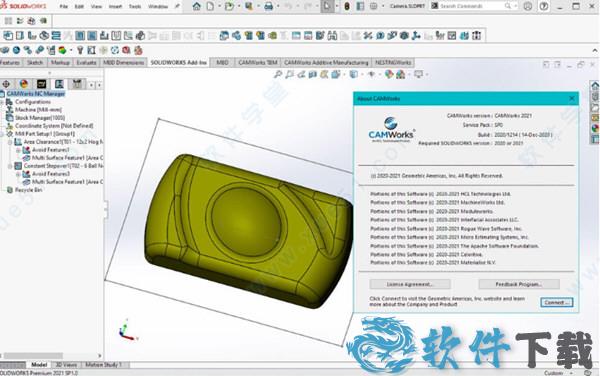Switch to the CAMWorks TBM tab

coord(258,62)
